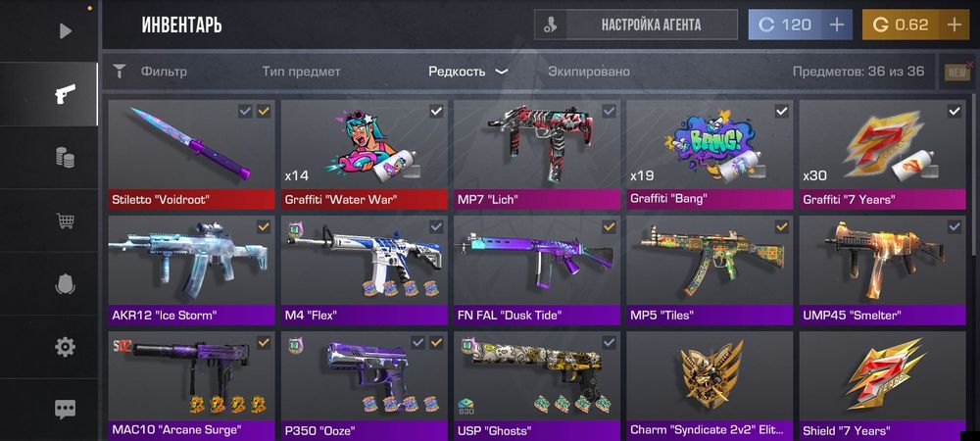
Task: Open the Тип предмет filter dropdown
Action: point(301,72)
